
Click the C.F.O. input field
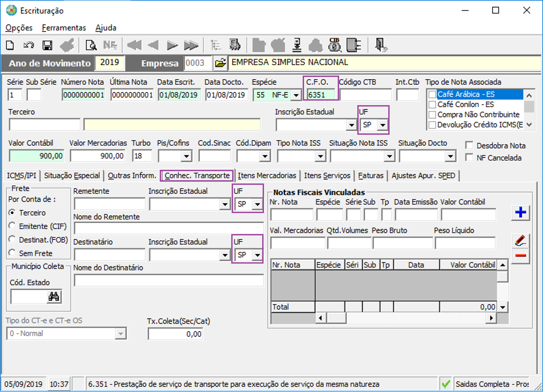pos(321,95)
